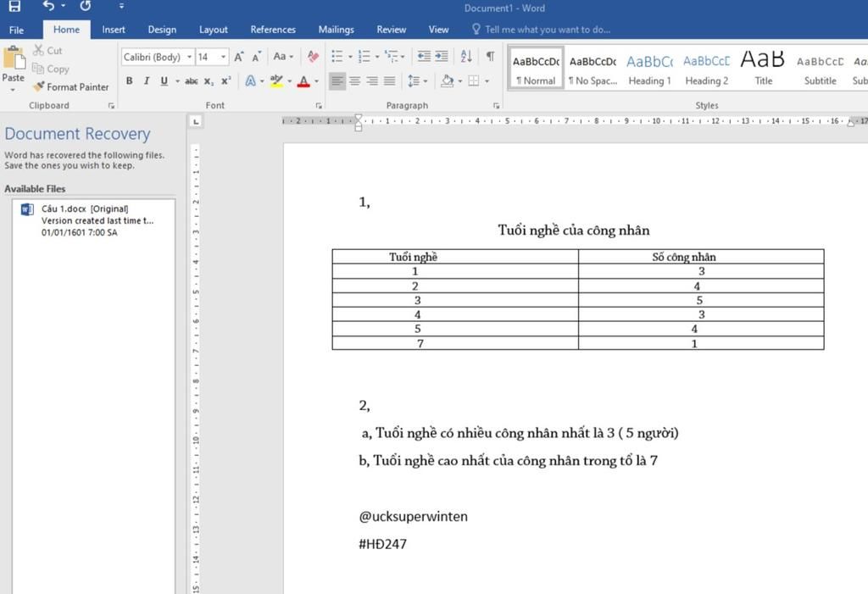Switch to the Insert tab

pos(114,30)
